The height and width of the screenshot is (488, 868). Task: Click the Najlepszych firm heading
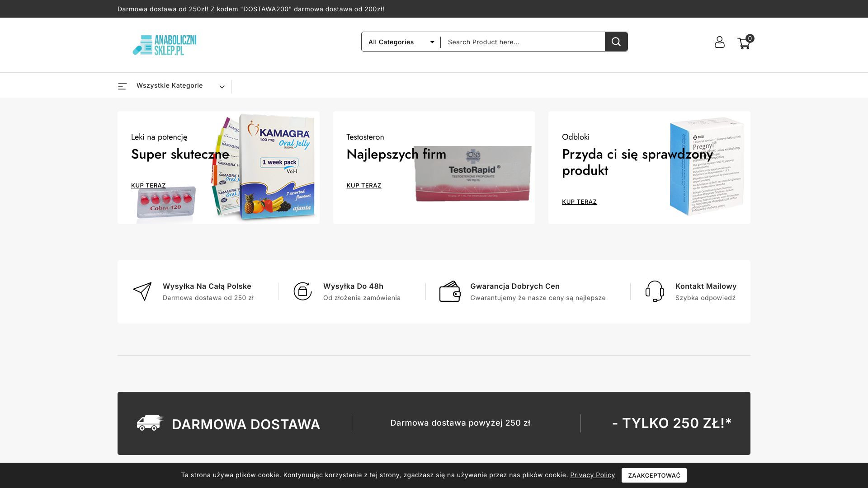coord(396,155)
